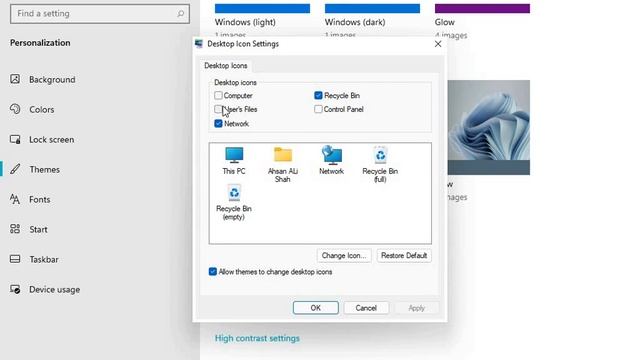This screenshot has height=360, width=640.
Task: Click the Restore Default button
Action: point(404,256)
